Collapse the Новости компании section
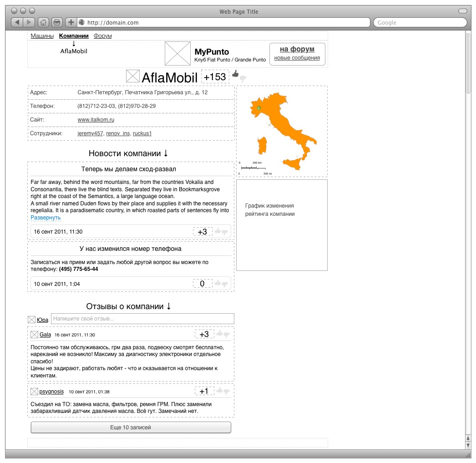476x463 pixels. click(166, 153)
